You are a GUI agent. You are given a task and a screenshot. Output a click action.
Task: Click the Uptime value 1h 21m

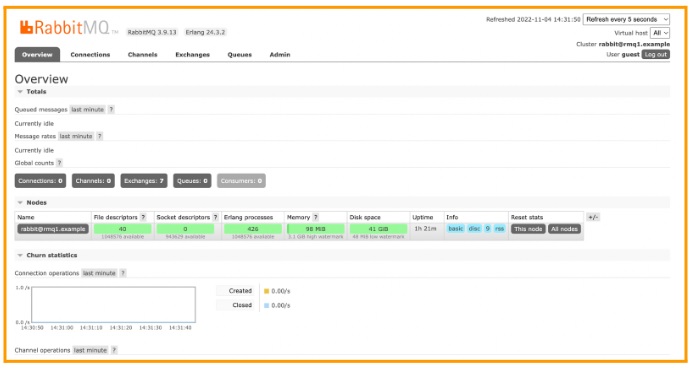425,228
